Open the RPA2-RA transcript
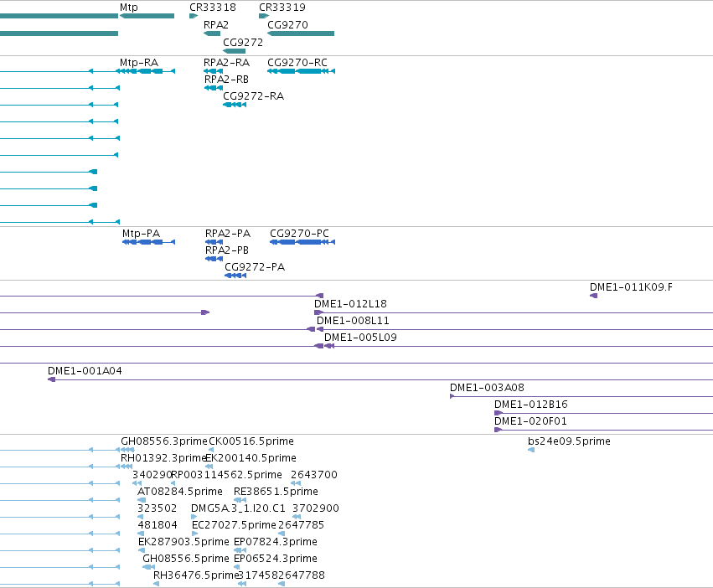Image resolution: width=713 pixels, height=588 pixels. (213, 71)
